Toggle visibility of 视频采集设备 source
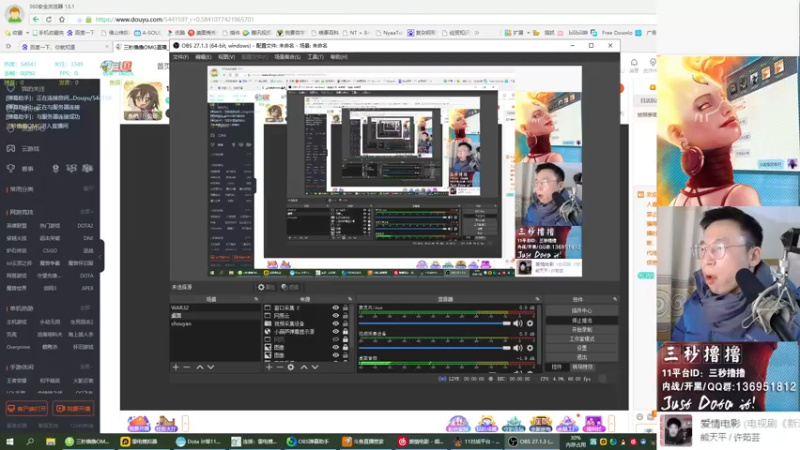800x450 pixels. click(336, 323)
